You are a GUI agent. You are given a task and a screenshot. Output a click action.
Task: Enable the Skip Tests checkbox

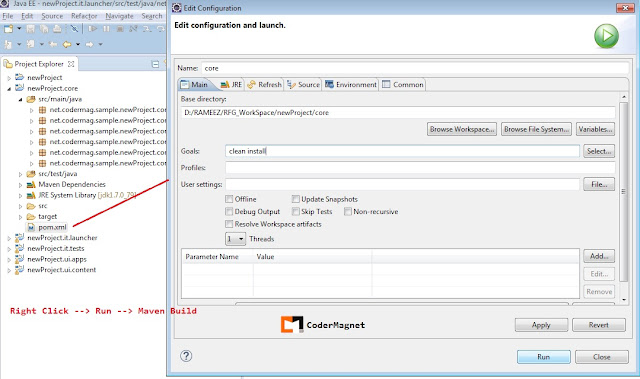pyautogui.click(x=296, y=211)
